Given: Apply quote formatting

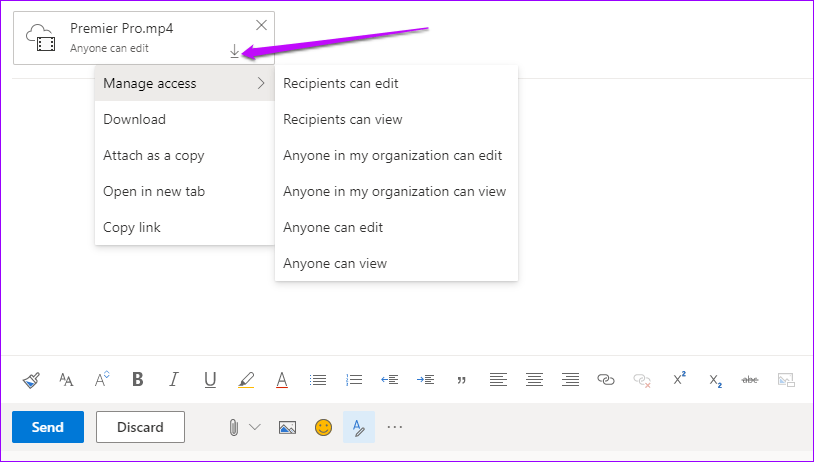Looking at the screenshot, I should (462, 381).
